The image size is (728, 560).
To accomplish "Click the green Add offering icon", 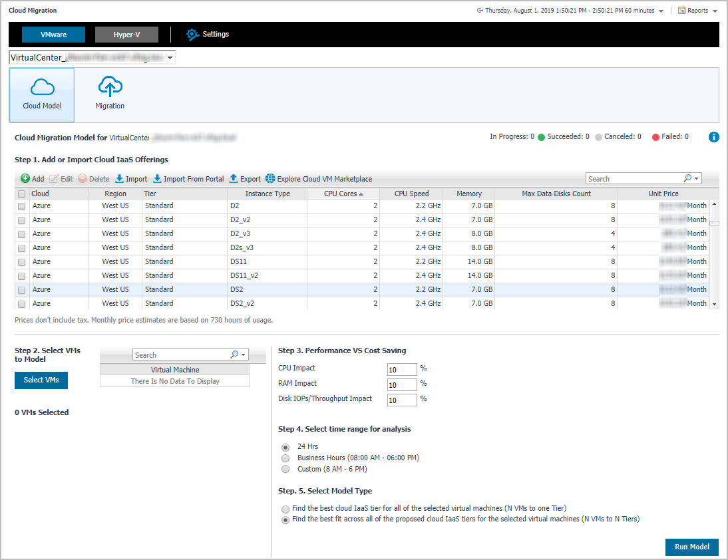I will (x=25, y=179).
